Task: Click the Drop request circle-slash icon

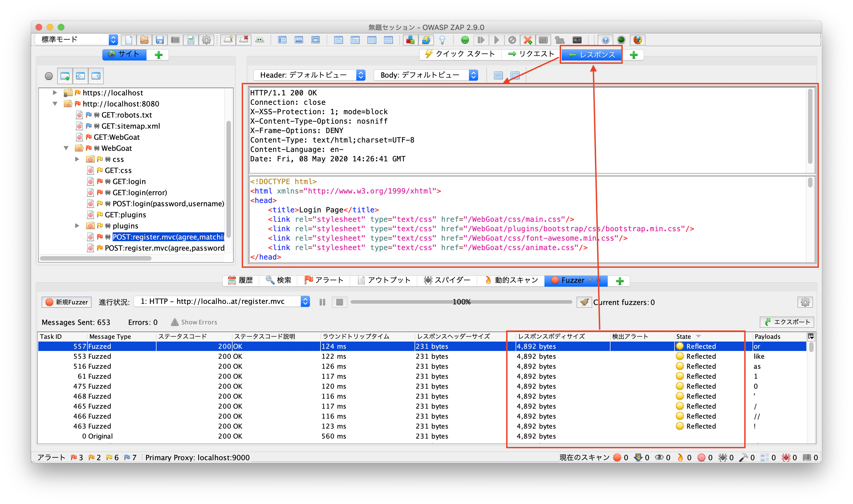Action: [512, 40]
